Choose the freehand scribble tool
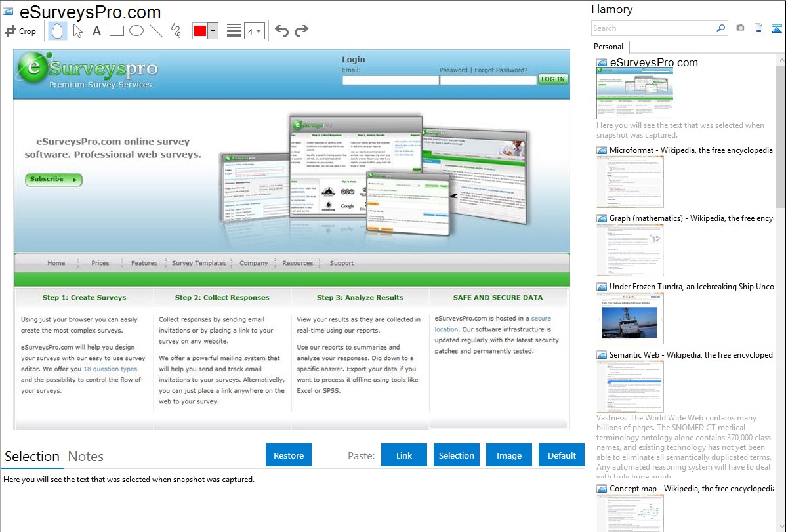The height and width of the screenshot is (532, 786). coord(176,31)
